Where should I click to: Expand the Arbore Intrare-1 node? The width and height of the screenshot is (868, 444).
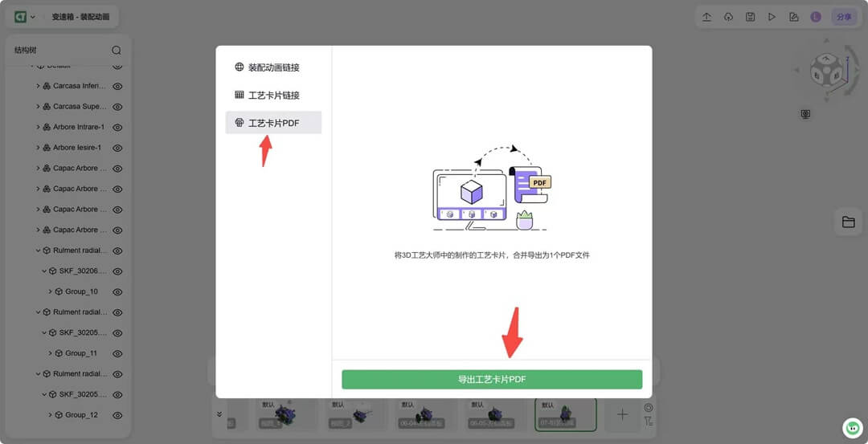[39, 127]
